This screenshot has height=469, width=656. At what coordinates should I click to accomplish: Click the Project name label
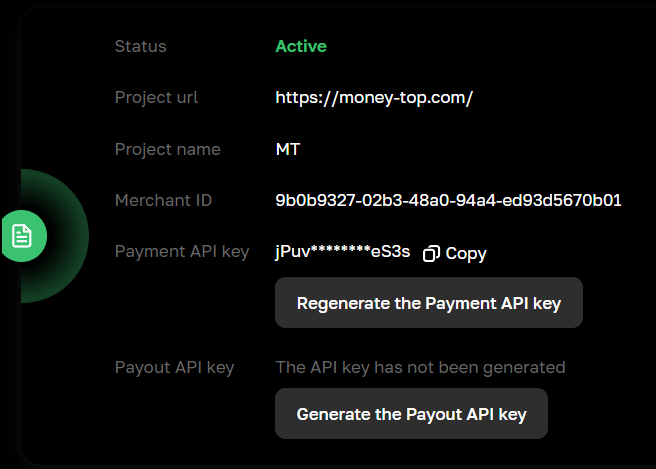(x=168, y=149)
